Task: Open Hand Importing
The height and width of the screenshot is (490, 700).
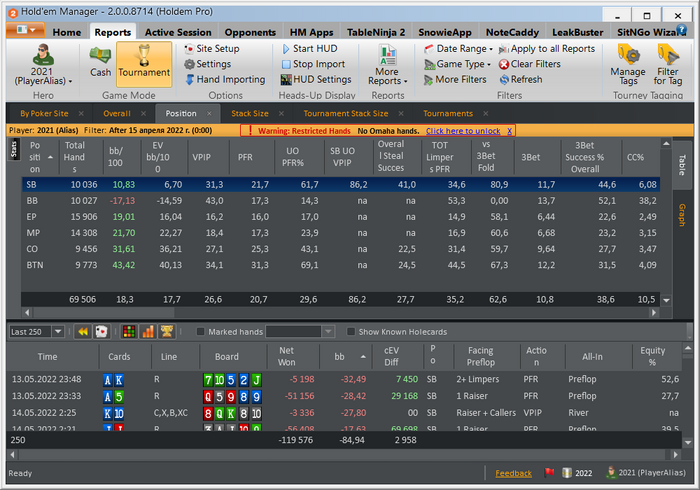Action: [x=225, y=79]
